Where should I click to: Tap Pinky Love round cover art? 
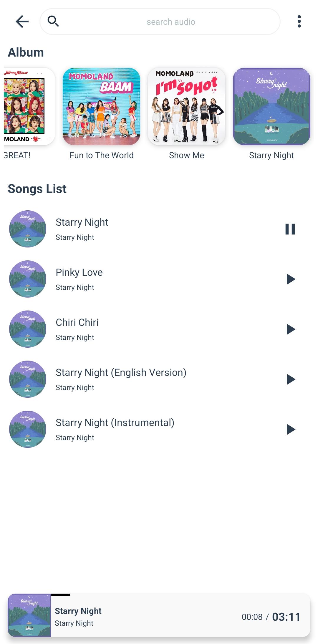[x=28, y=279]
